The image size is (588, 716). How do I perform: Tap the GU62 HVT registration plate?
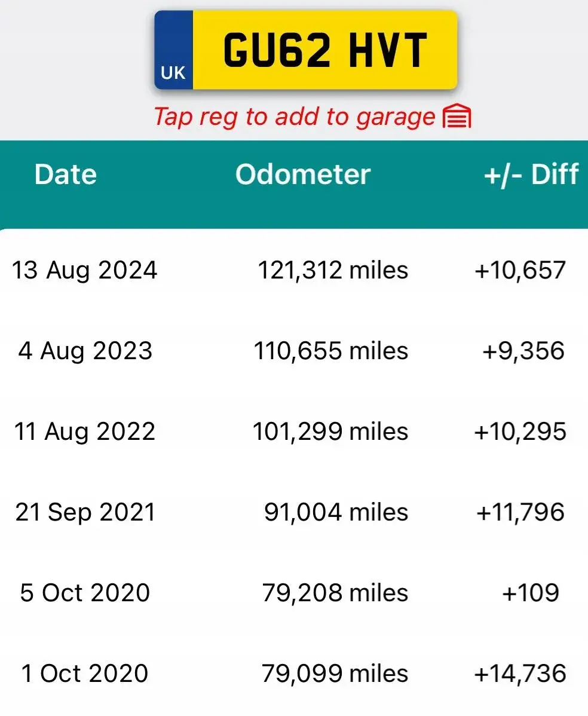[306, 50]
